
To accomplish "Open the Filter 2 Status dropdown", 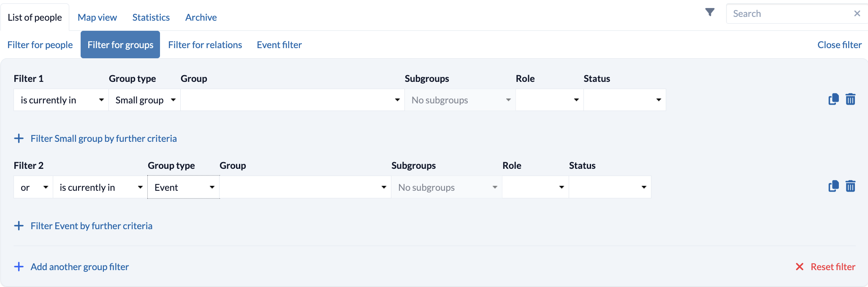I will coord(610,187).
